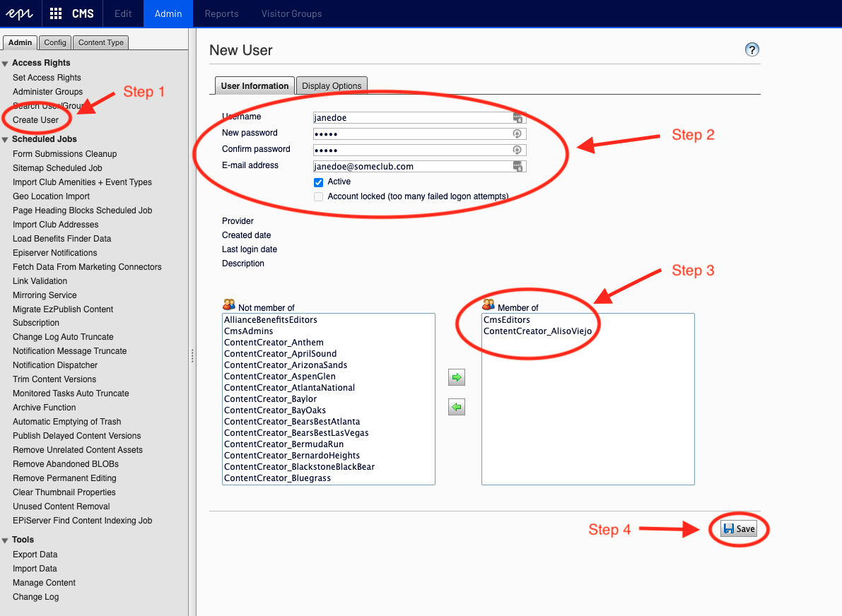Collapse the Scheduled Jobs section
This screenshot has width=842, height=616.
click(5, 139)
